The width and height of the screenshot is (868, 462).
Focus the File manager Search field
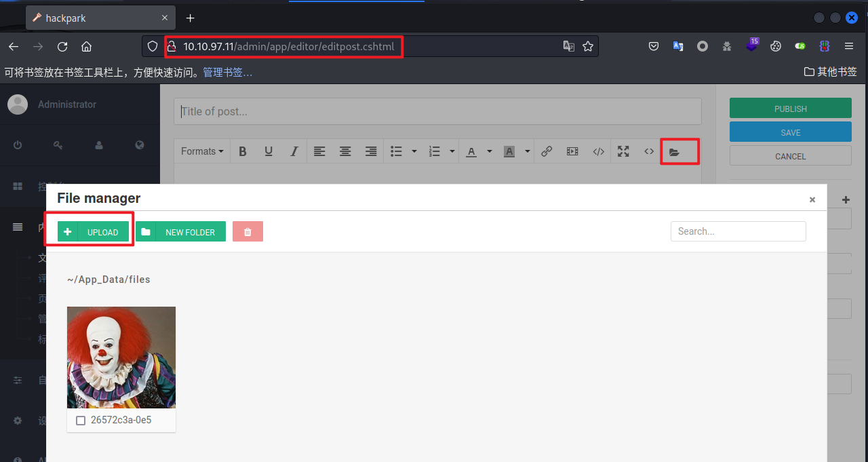[738, 231]
